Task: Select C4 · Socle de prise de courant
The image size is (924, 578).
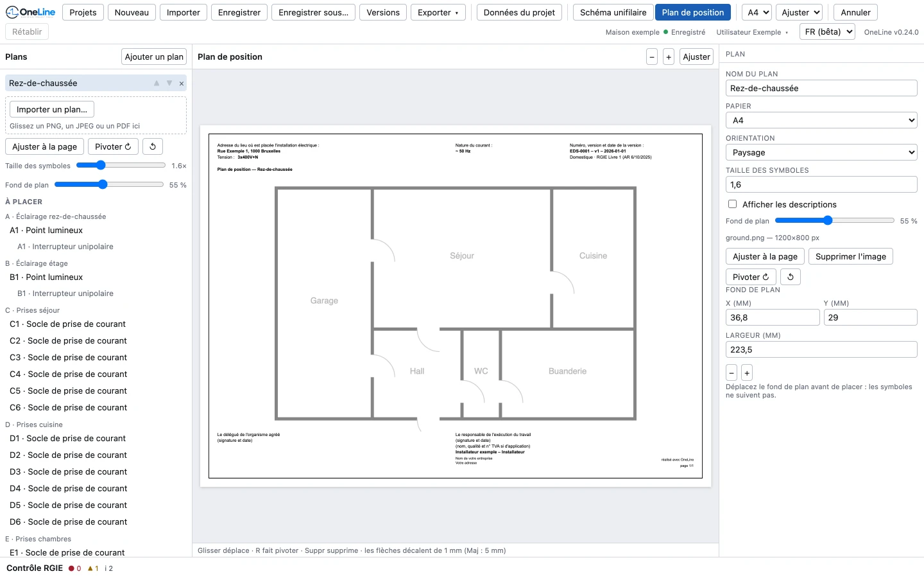Action: pos(96,374)
